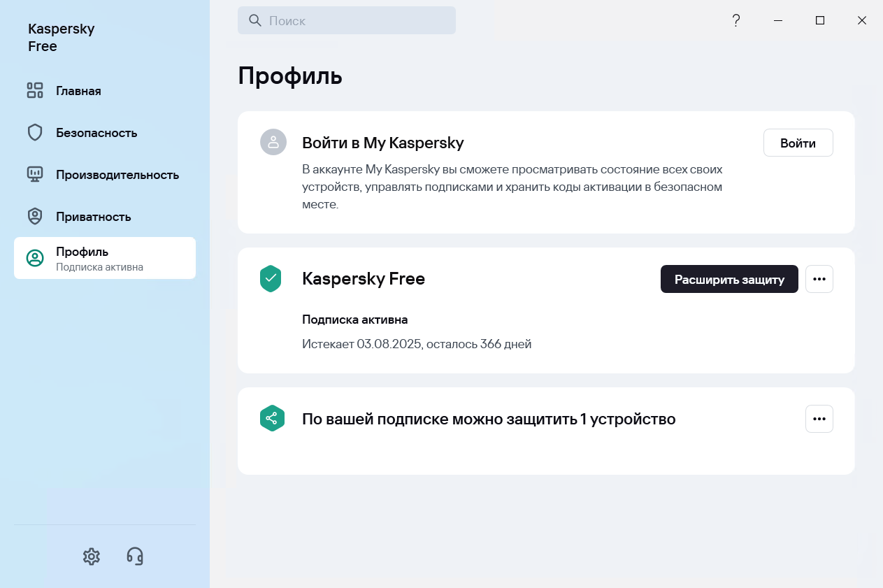The width and height of the screenshot is (883, 588).
Task: Click the Войти button
Action: pos(798,143)
